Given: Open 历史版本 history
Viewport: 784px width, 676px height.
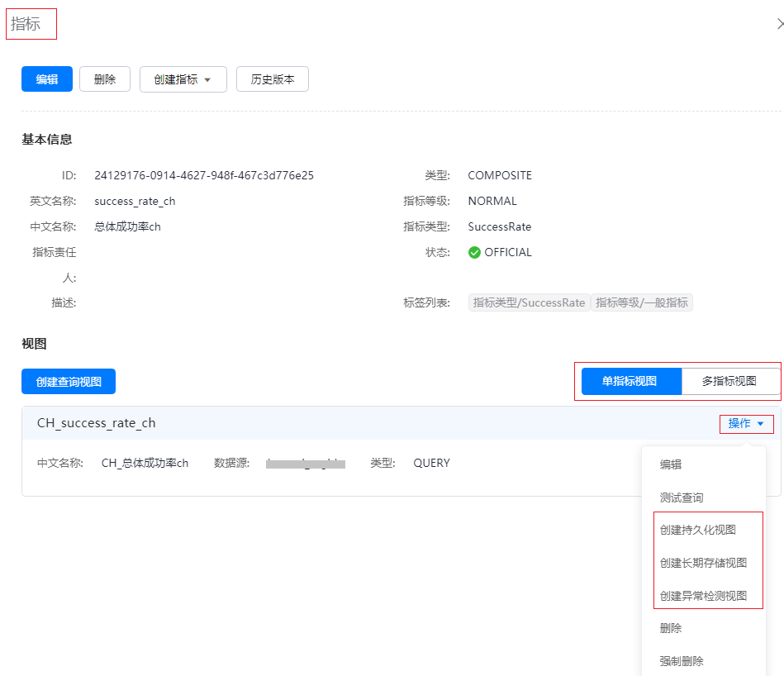Looking at the screenshot, I should [273, 79].
